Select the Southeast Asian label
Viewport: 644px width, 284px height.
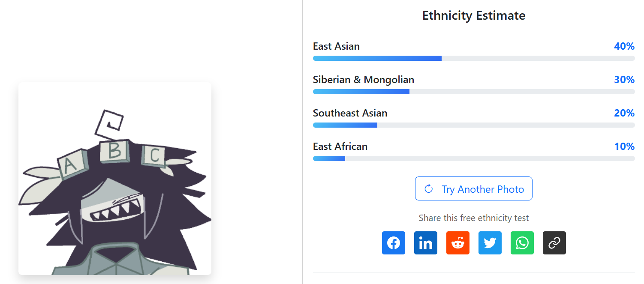point(350,113)
